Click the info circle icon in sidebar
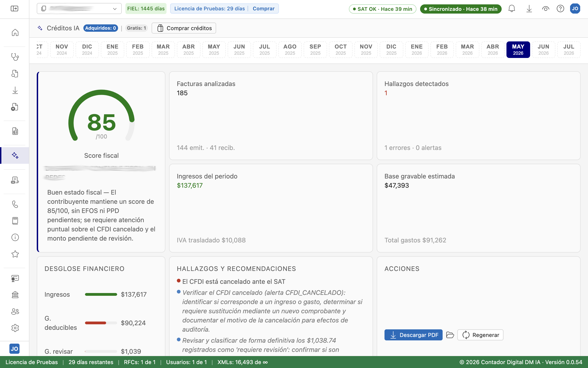The height and width of the screenshot is (368, 588). (15, 237)
